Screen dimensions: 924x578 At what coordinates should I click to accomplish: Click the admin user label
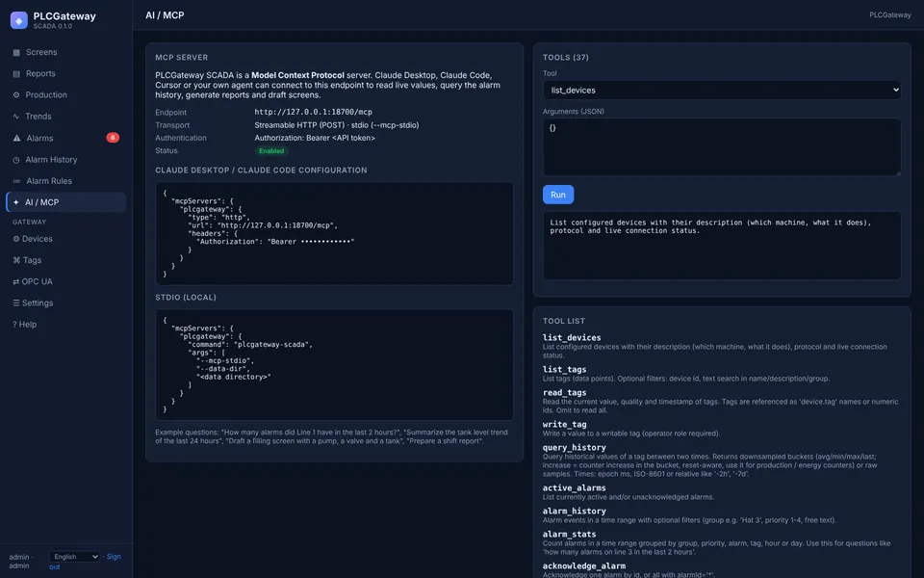coord(19,561)
